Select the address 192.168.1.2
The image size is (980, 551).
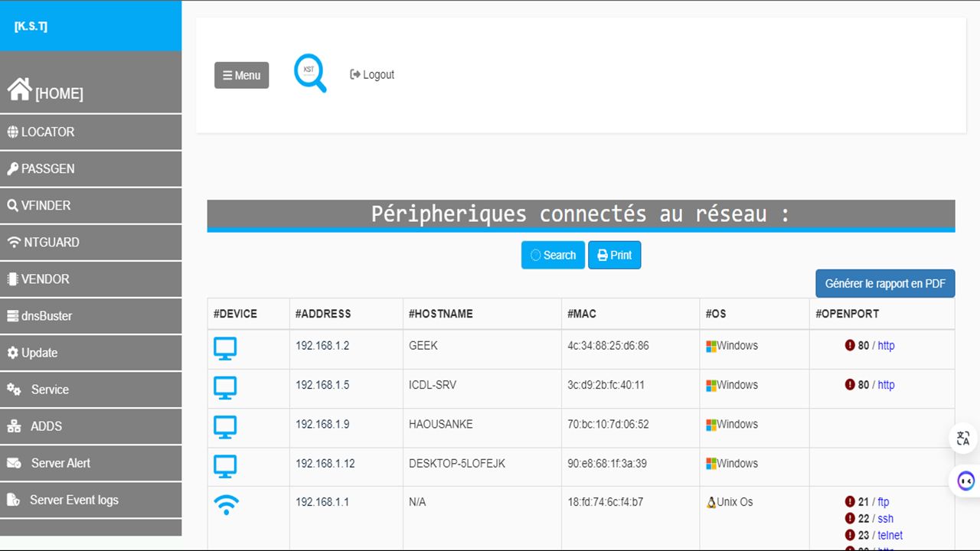pos(322,345)
